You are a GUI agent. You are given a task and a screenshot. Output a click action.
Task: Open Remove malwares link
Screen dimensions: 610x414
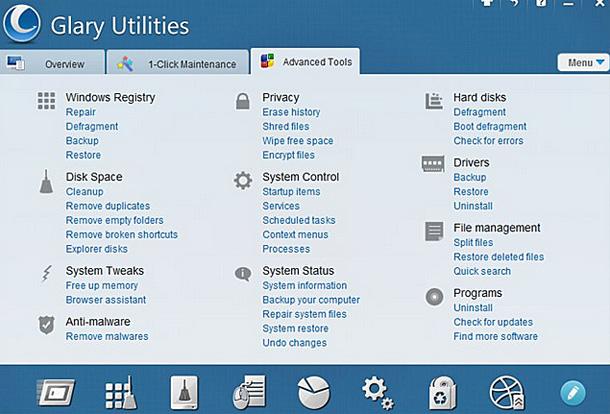pos(107,336)
